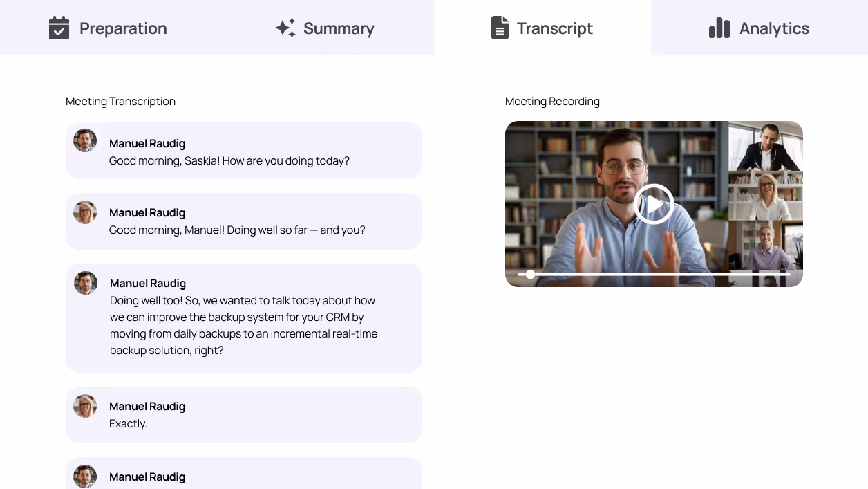This screenshot has height=489, width=868.
Task: Click the top-right participant thumbnail in the recording
Action: coord(766,146)
